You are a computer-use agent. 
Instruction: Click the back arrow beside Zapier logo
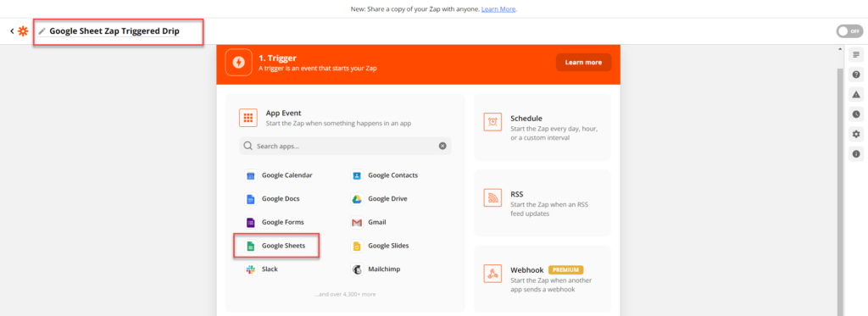(12, 31)
